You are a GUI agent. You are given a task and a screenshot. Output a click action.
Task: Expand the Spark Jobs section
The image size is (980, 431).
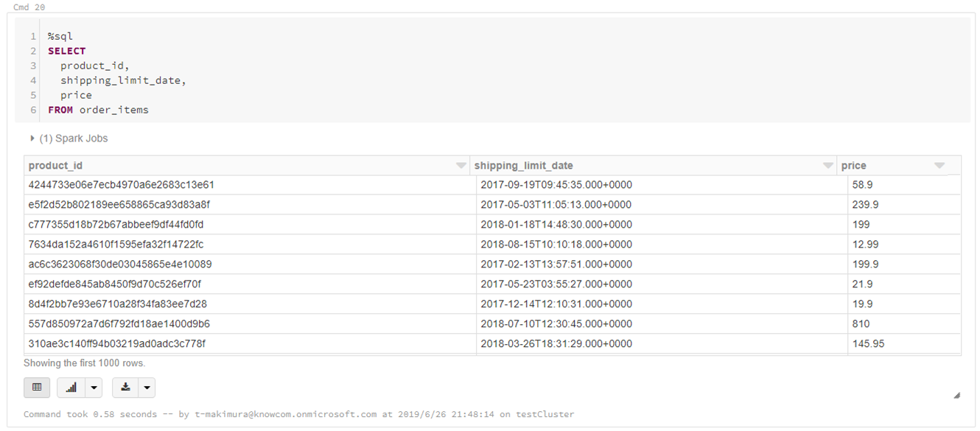coord(32,139)
